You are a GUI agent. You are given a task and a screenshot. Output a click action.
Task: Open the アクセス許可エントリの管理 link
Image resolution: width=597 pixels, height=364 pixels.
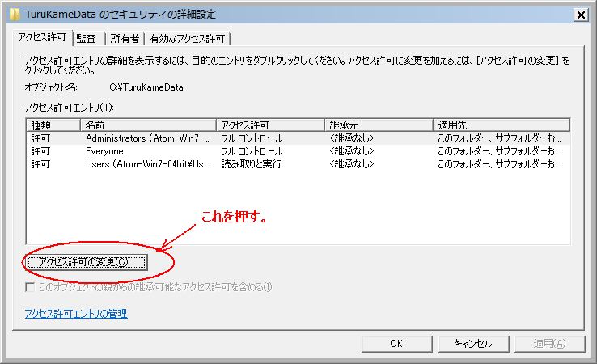pos(76,314)
